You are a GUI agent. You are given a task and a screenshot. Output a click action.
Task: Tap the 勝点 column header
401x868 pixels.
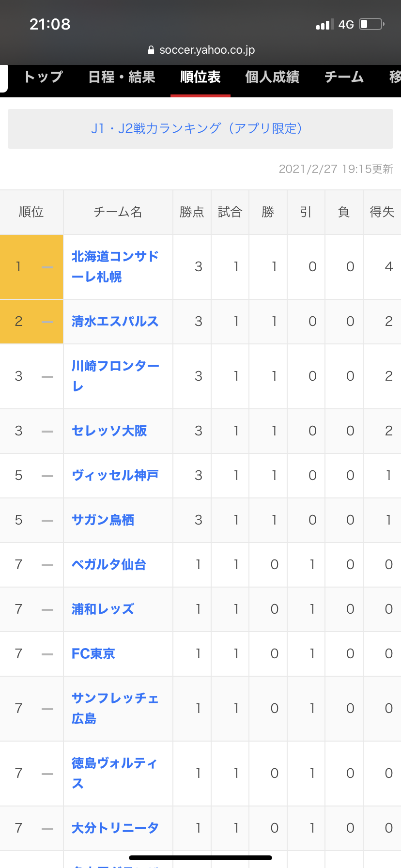[x=192, y=212]
